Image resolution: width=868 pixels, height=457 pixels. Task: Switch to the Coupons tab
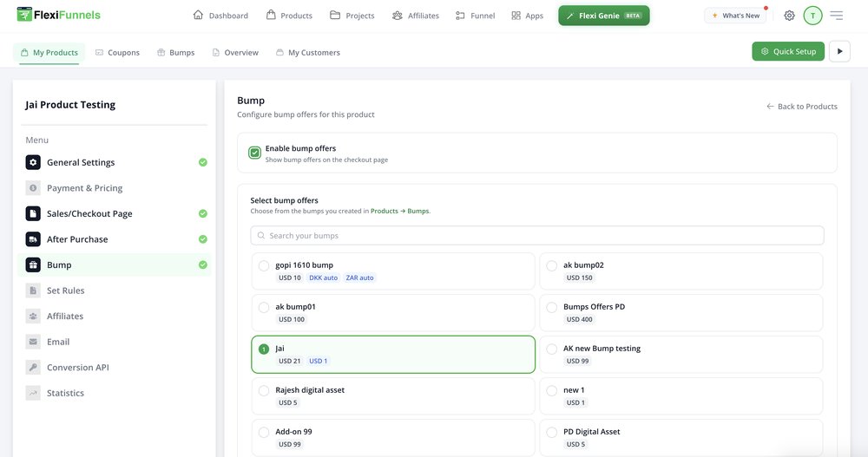117,53
